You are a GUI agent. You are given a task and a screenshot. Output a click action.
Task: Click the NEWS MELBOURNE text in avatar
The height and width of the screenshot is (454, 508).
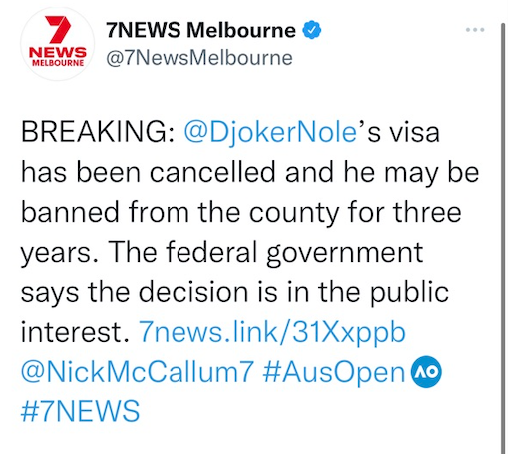[x=58, y=56]
